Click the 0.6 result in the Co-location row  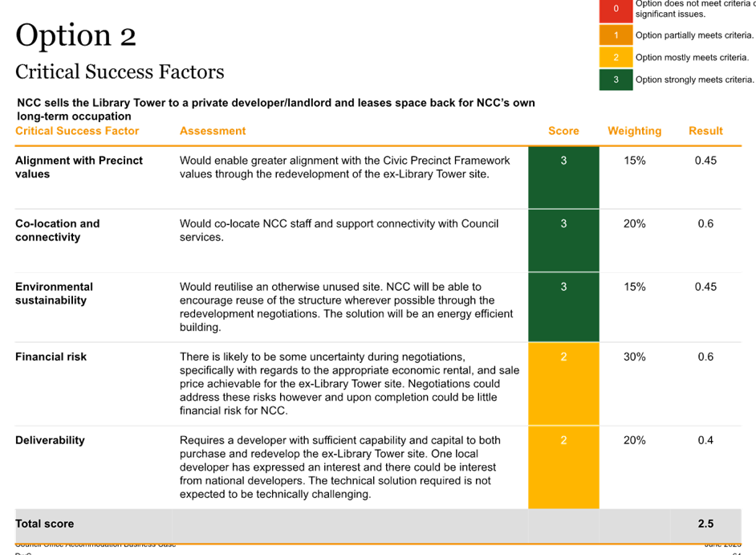705,224
